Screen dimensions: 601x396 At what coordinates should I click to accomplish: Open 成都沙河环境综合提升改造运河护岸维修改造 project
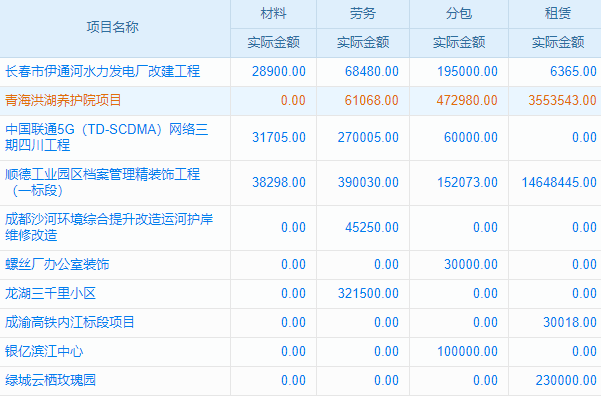(109, 227)
